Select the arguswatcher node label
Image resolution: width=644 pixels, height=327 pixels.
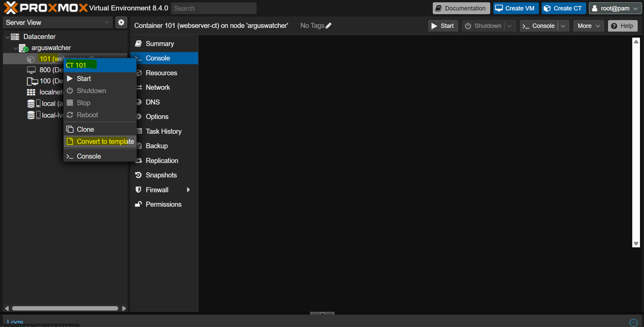point(51,48)
